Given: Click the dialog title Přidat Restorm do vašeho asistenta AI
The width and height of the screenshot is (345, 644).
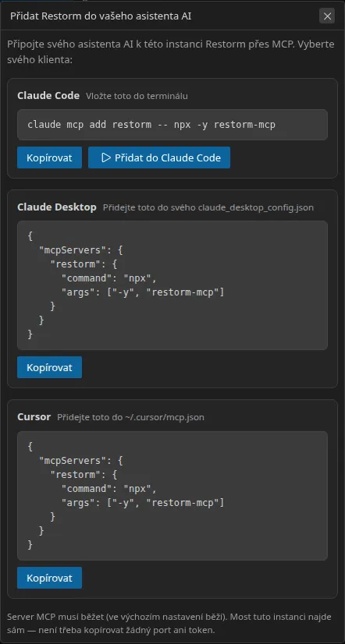Looking at the screenshot, I should point(101,16).
